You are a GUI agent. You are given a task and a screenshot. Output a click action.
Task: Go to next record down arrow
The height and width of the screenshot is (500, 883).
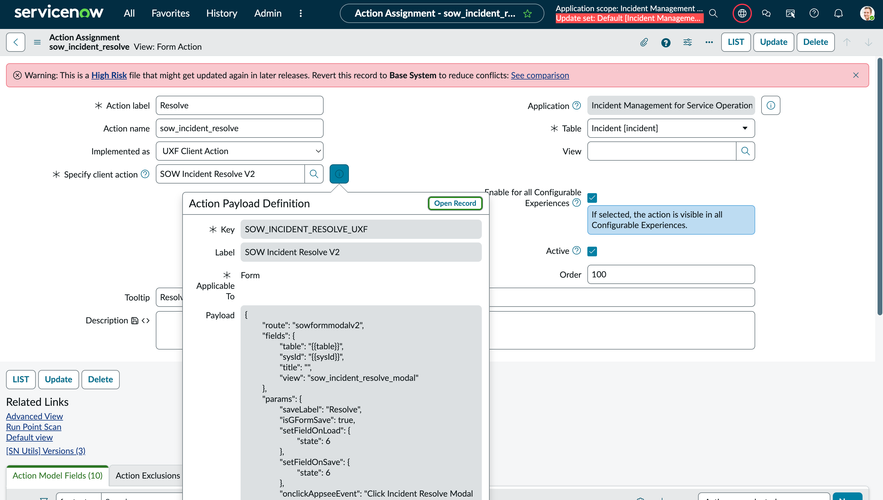[x=868, y=42]
